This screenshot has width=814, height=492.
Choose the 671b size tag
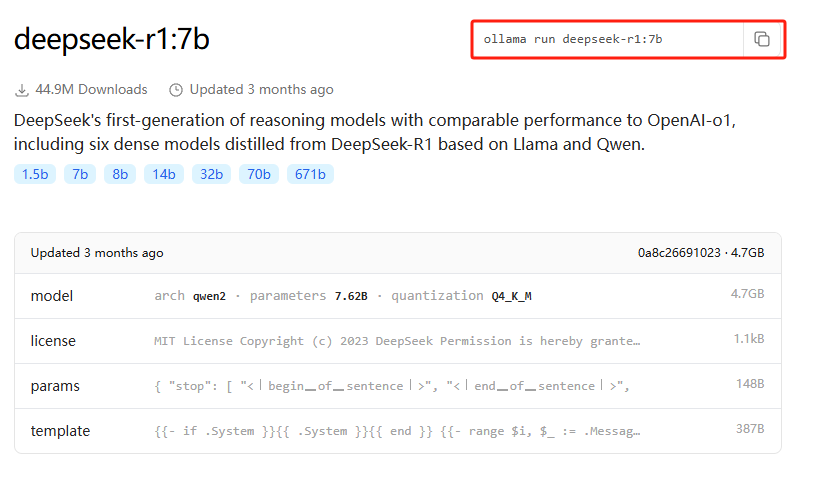click(x=310, y=174)
